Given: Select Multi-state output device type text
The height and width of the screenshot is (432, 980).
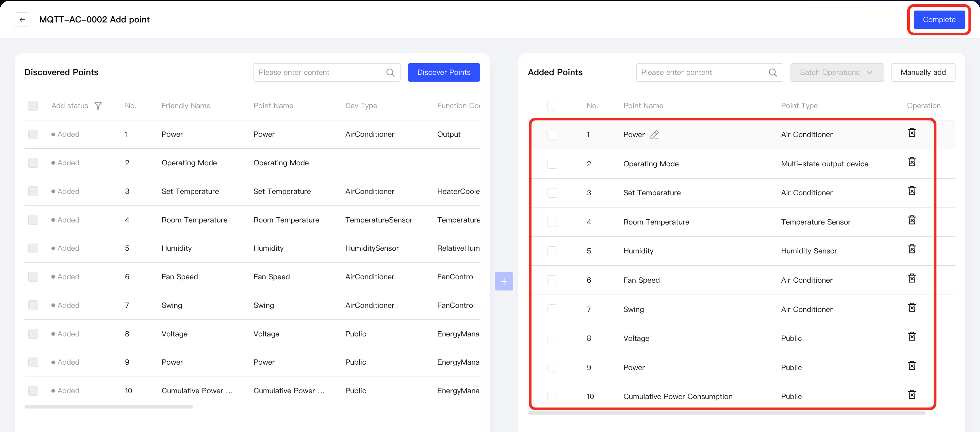Looking at the screenshot, I should point(824,164).
